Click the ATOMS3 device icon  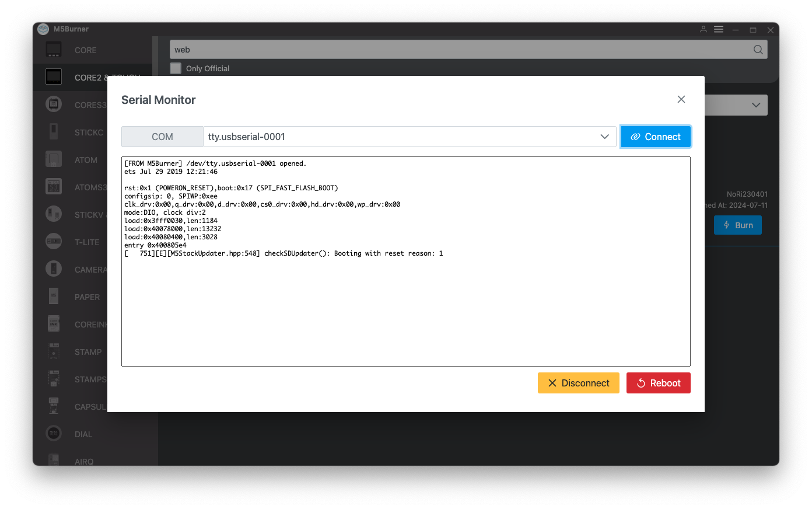tap(54, 187)
